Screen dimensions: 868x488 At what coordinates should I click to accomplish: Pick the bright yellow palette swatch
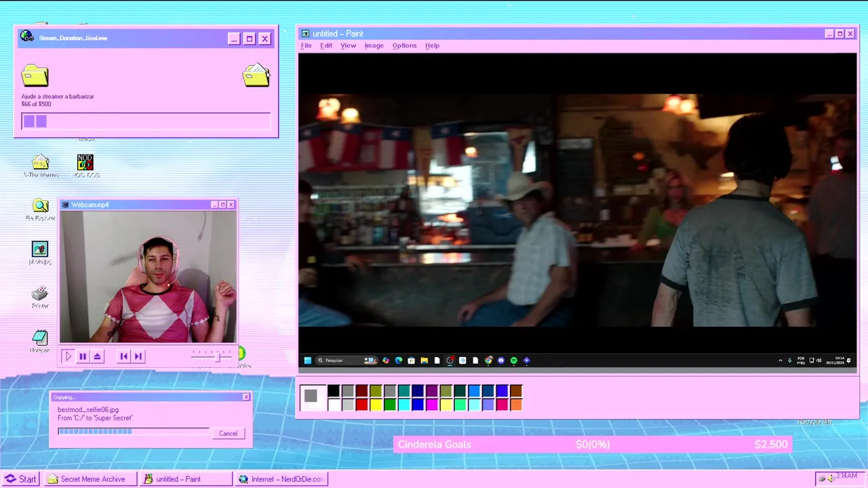[376, 405]
